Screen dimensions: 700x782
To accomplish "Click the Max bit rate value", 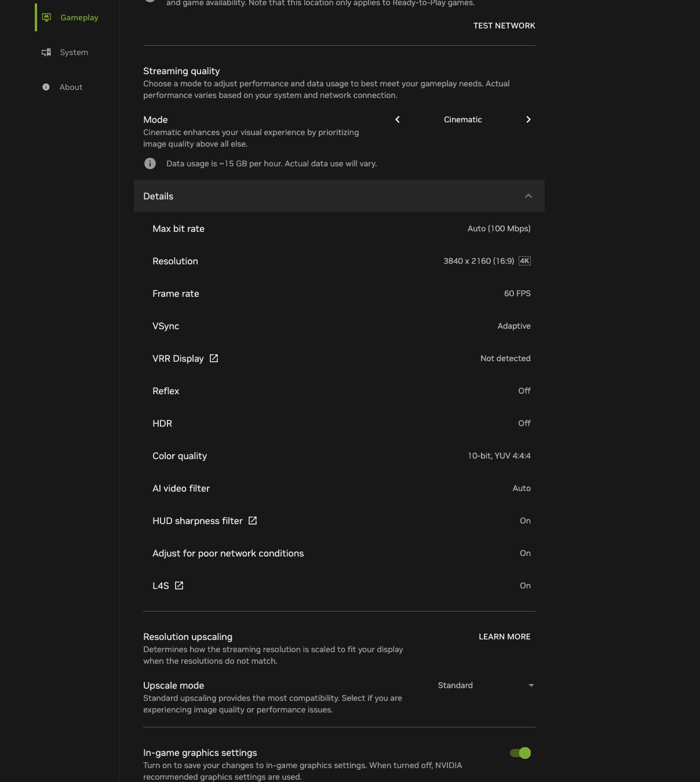I will (x=499, y=228).
